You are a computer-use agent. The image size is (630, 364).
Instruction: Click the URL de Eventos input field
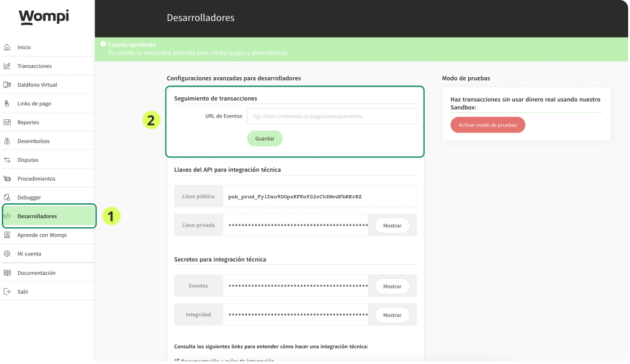tap(331, 116)
